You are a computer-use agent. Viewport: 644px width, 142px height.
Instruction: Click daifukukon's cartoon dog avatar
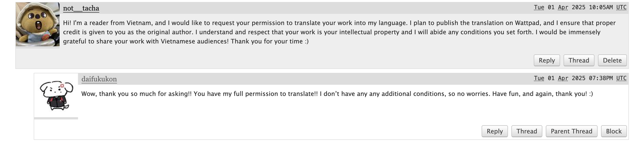pos(56,95)
